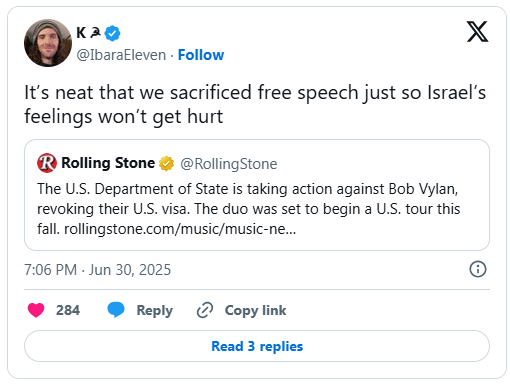Select the Copy link text
The width and height of the screenshot is (510, 387).
pyautogui.click(x=255, y=310)
